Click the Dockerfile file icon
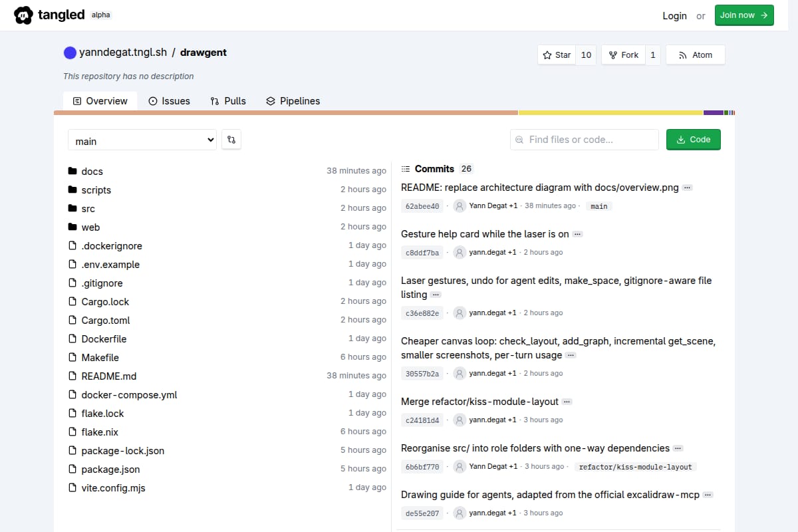This screenshot has width=798, height=532. [73, 338]
